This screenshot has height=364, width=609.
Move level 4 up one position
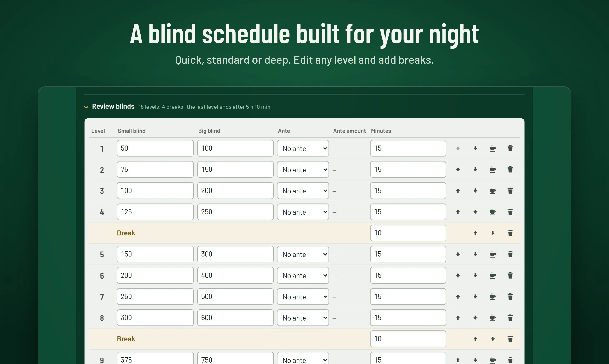pyautogui.click(x=458, y=212)
